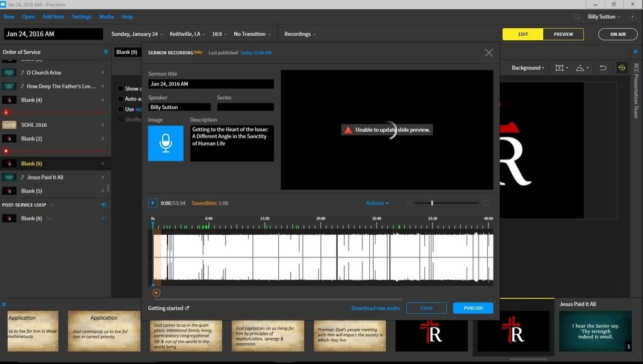
Task: Click the service name Jan 24, 2016 AM field
Action: pyautogui.click(x=53, y=34)
